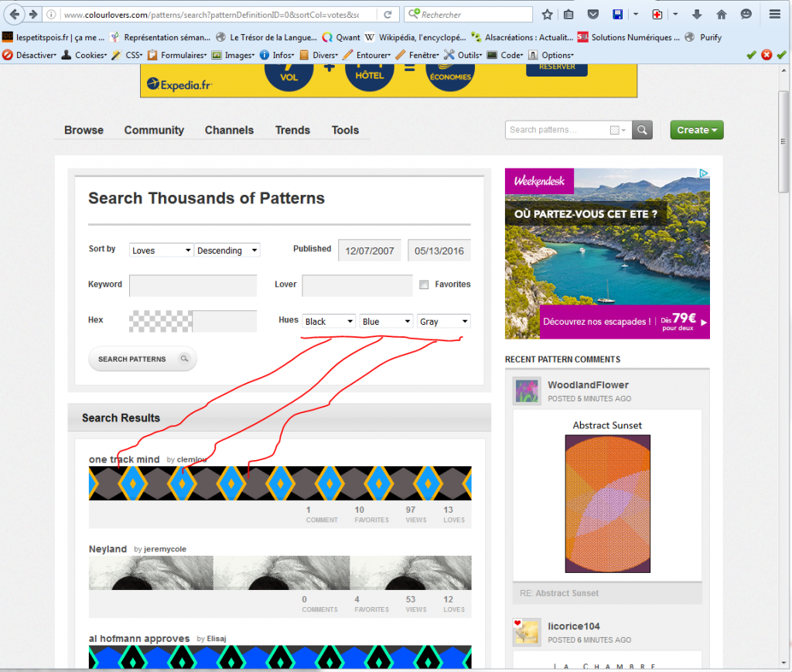
Task: Click the magnifier search button beside Search patterns
Action: [643, 130]
